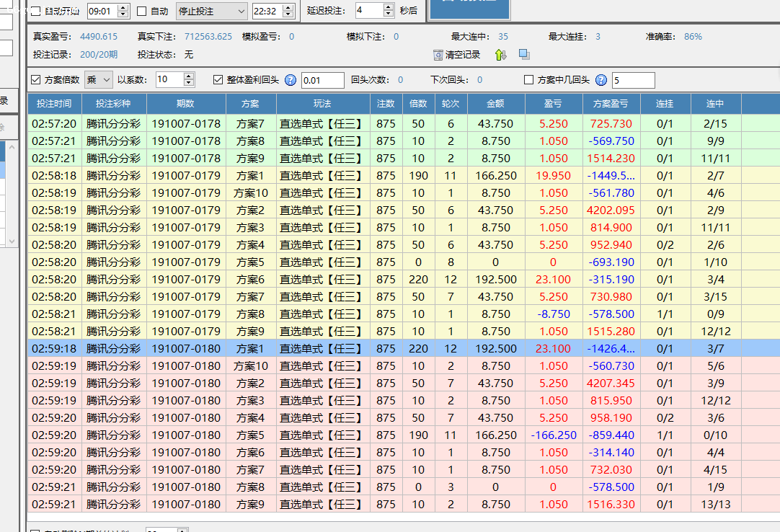Viewport: 780px width, 532px height.
Task: Select the 4207.345 方案盈亏 cell
Action: 611,384
